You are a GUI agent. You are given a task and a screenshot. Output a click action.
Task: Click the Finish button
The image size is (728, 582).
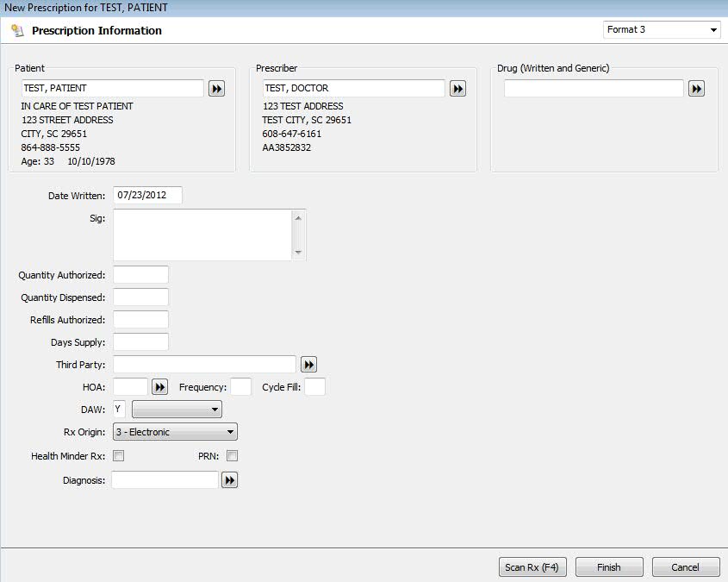[608, 567]
